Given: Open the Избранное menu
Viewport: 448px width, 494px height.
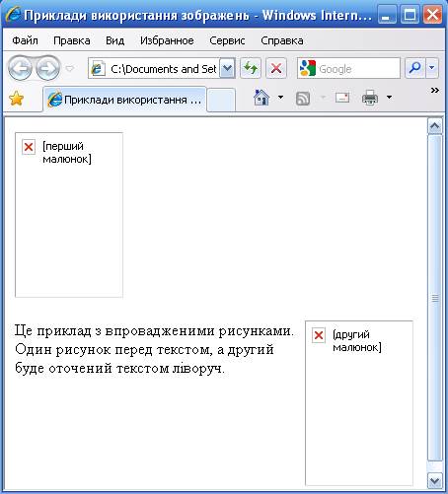Looking at the screenshot, I should pyautogui.click(x=167, y=40).
